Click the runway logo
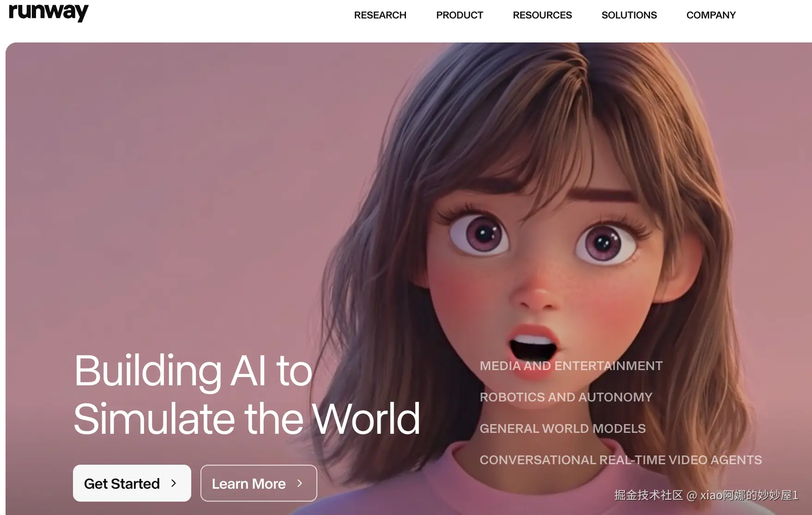 (48, 12)
